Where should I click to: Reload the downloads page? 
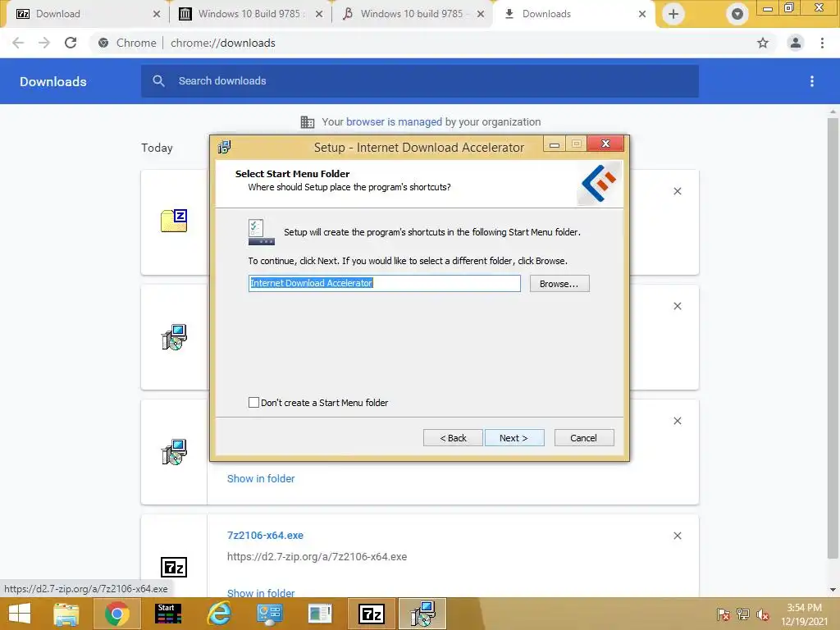click(71, 43)
